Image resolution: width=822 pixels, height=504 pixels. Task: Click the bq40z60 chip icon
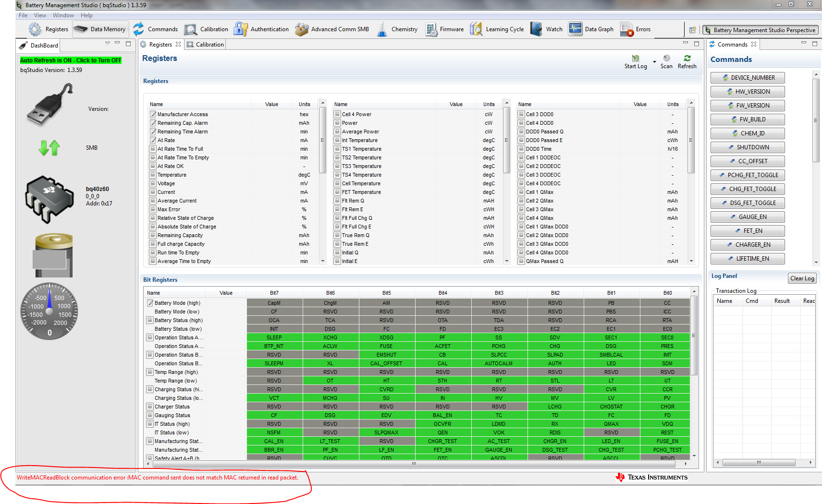click(x=49, y=199)
